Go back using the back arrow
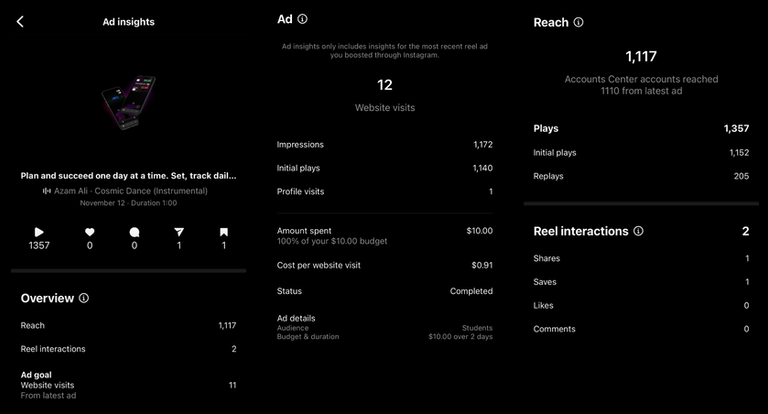The height and width of the screenshot is (414, 768). [x=20, y=22]
